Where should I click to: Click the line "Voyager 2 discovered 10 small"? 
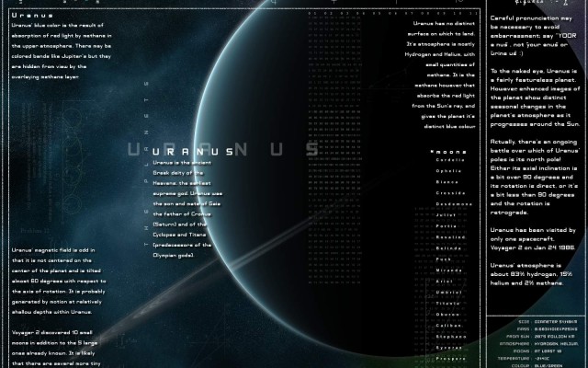[x=51, y=333]
